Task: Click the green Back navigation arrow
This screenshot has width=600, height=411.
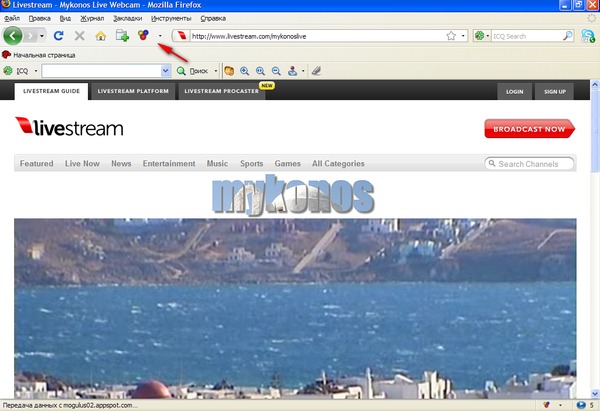Action: (13, 36)
